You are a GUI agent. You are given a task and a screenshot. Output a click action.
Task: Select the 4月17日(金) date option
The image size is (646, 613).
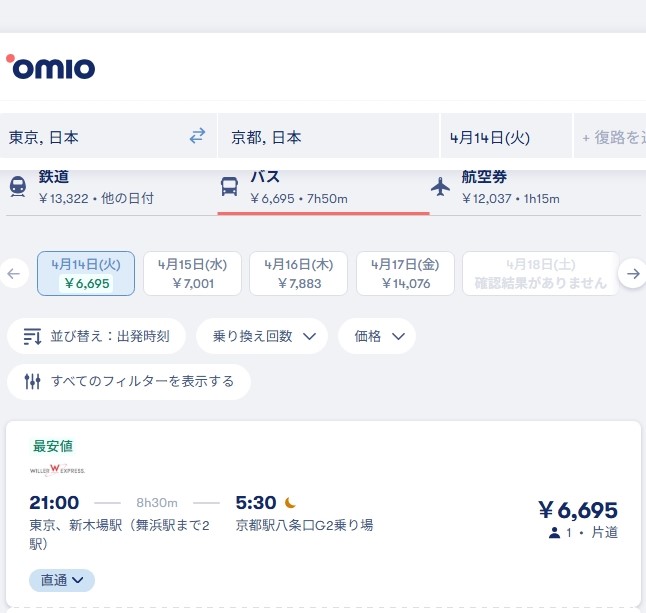(405, 273)
